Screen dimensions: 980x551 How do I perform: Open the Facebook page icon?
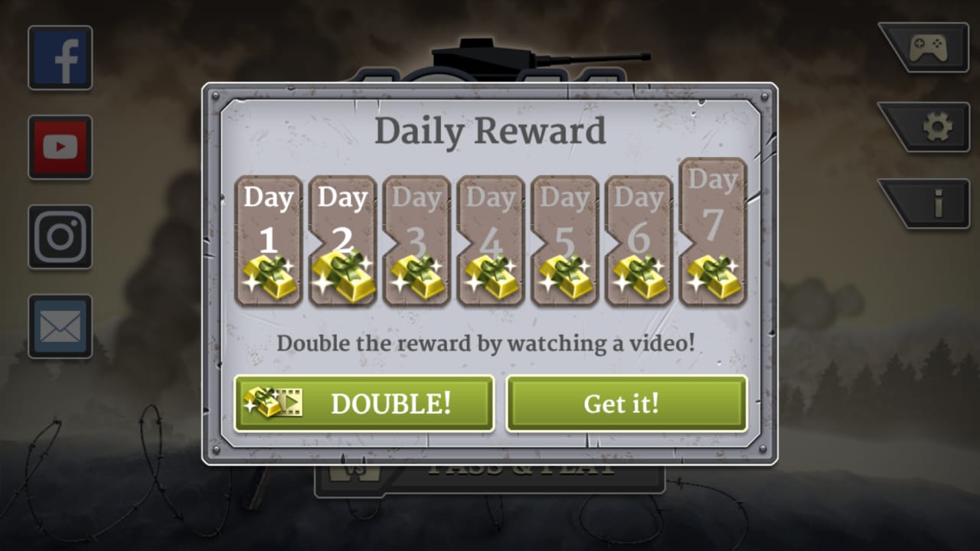pyautogui.click(x=60, y=58)
